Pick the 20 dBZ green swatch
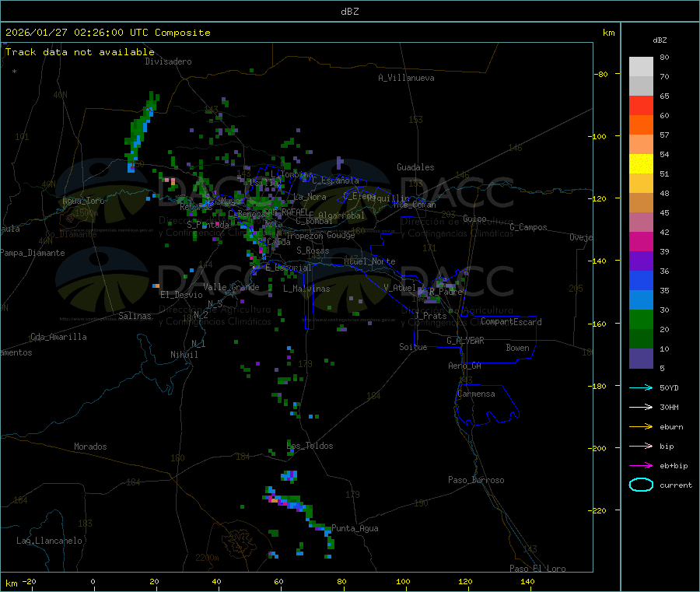Screen dimensions: 700x592 coord(641,320)
